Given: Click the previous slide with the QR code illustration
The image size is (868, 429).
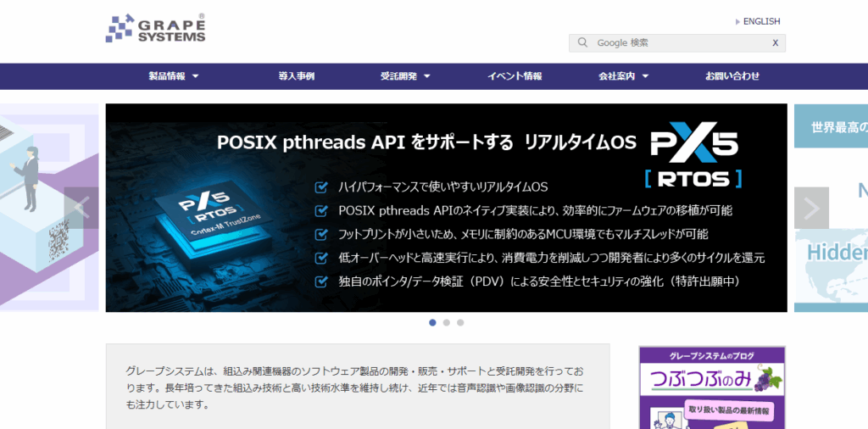Looking at the screenshot, I should coord(49,208).
